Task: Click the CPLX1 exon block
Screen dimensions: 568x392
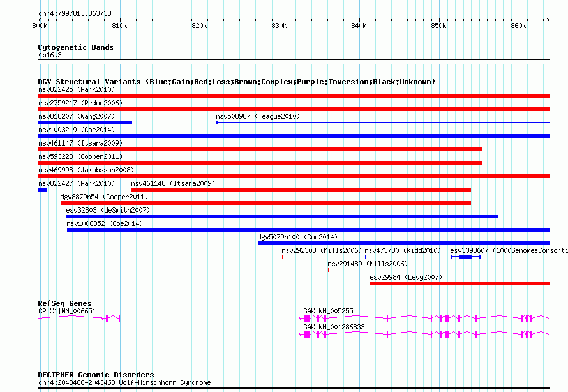Action: (107, 319)
